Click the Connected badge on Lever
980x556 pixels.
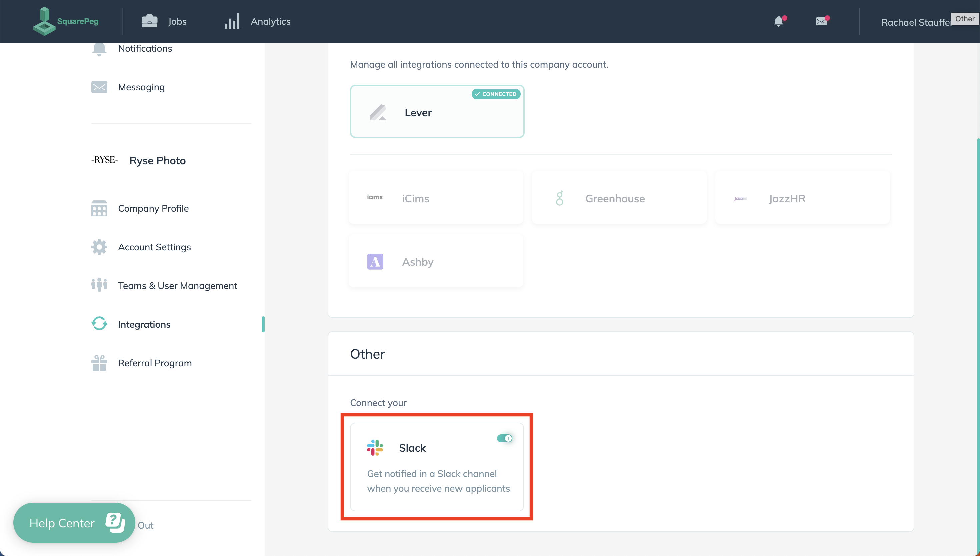496,94
